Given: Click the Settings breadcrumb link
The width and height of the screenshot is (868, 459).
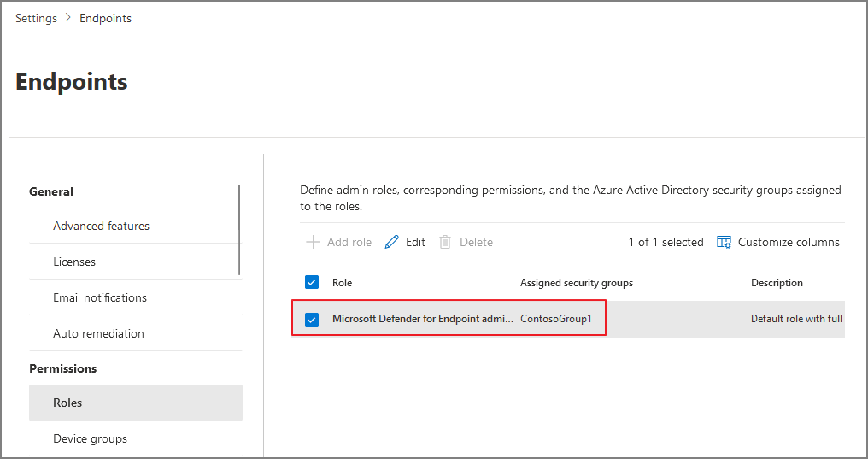Looking at the screenshot, I should (36, 18).
